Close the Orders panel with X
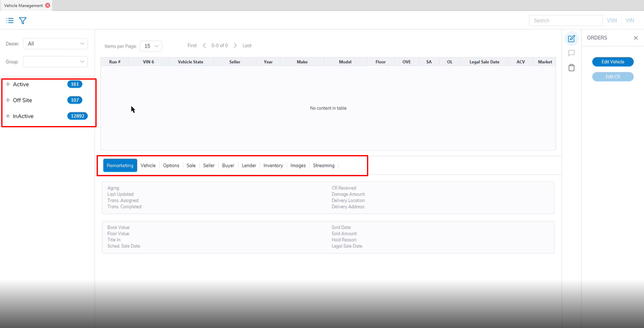Screen dimensions: 644x328 tap(636, 38)
